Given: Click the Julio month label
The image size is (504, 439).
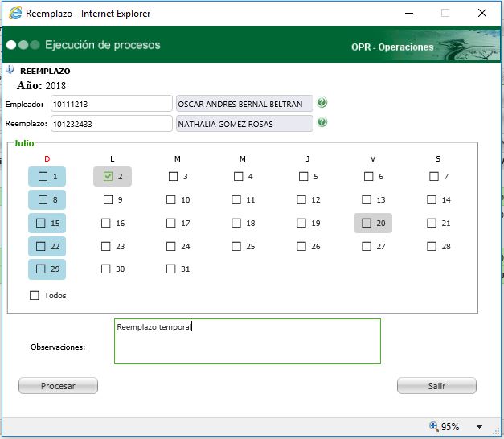Looking at the screenshot, I should tap(24, 143).
